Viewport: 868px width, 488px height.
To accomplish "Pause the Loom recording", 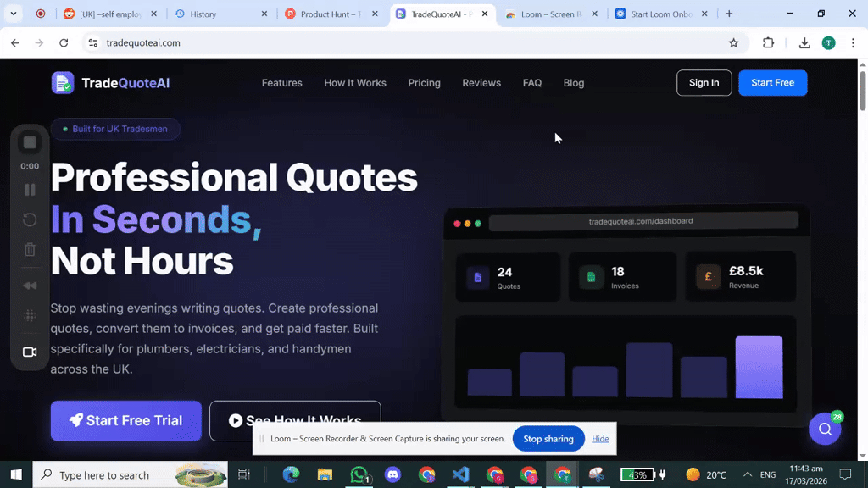I will [x=29, y=189].
